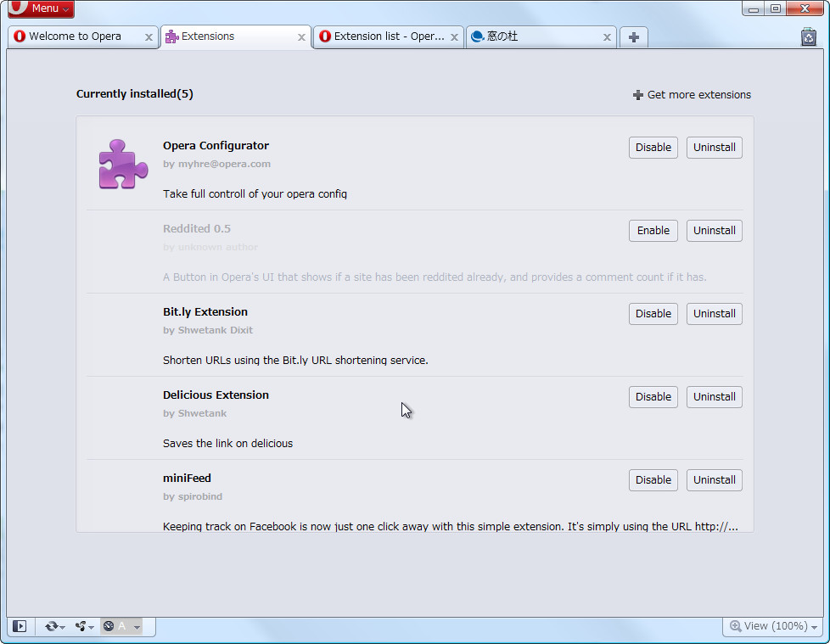
Task: Click the text by spirobind
Action: pyautogui.click(x=193, y=496)
